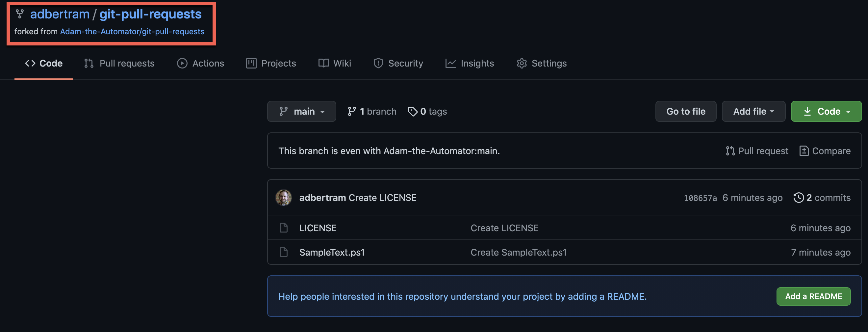
Task: Click the 6 minutes ago timestamp in LICENSE row
Action: click(x=821, y=228)
